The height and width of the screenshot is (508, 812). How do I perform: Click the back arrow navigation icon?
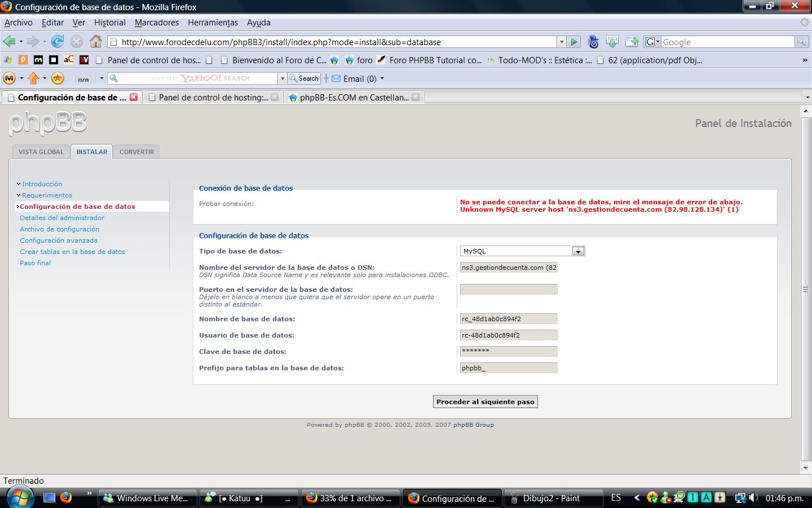(9, 42)
